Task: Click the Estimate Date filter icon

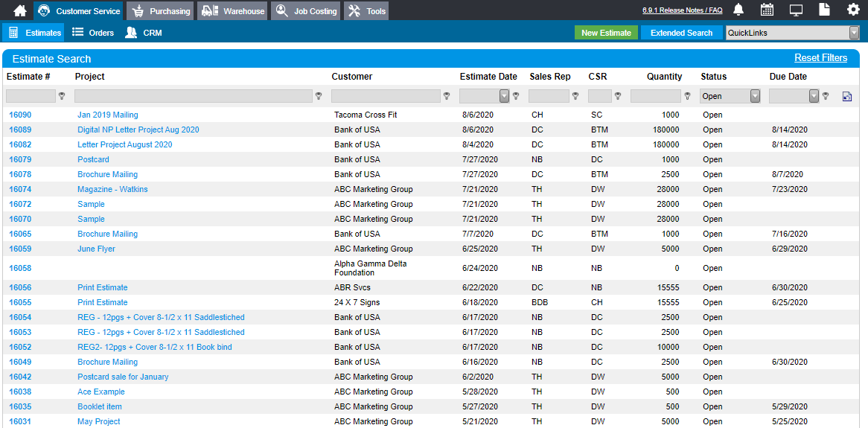Action: 516,96
